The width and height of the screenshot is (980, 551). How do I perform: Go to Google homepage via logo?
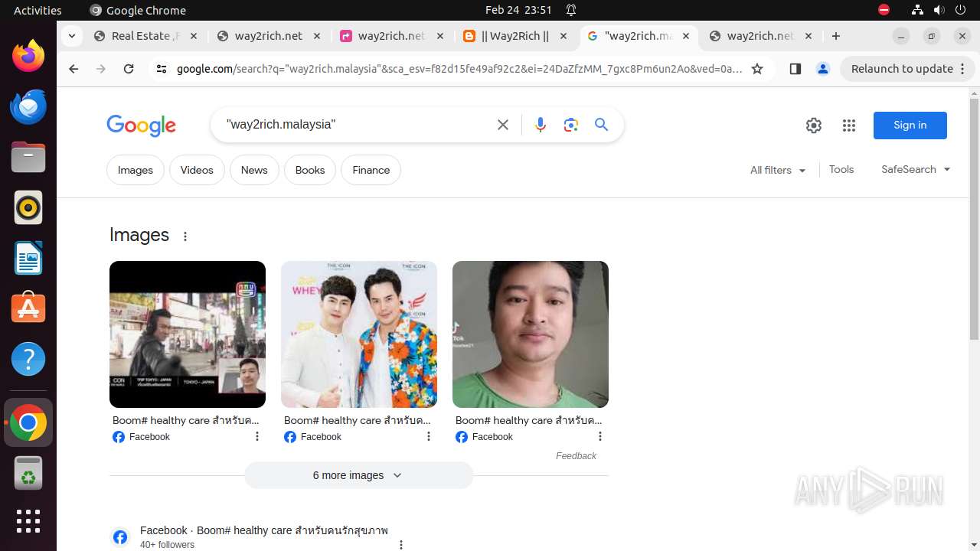click(142, 126)
